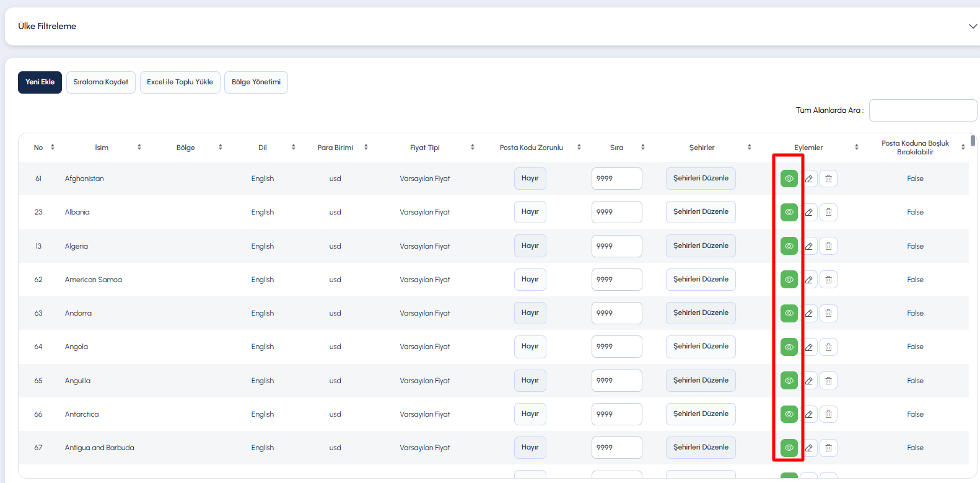Edit American Samoa using the pencil icon

(x=809, y=280)
